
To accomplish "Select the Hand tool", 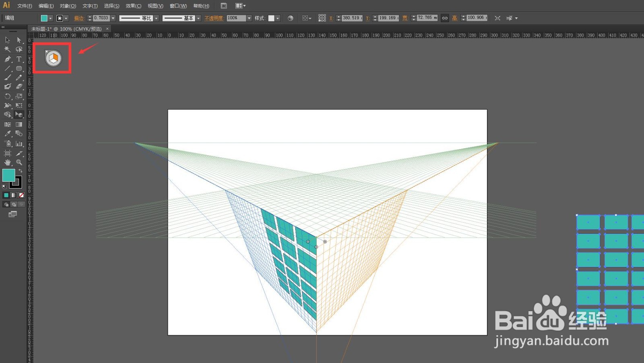I will coord(7,162).
